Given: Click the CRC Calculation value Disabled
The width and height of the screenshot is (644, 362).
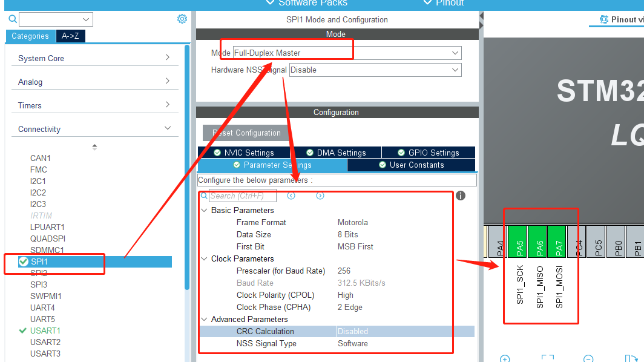Looking at the screenshot, I should coord(352,331).
